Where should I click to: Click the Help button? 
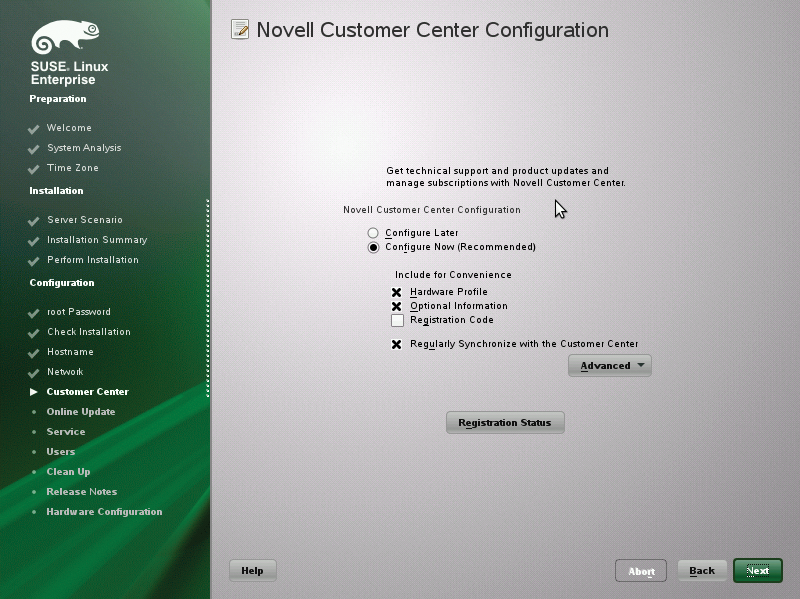point(252,570)
